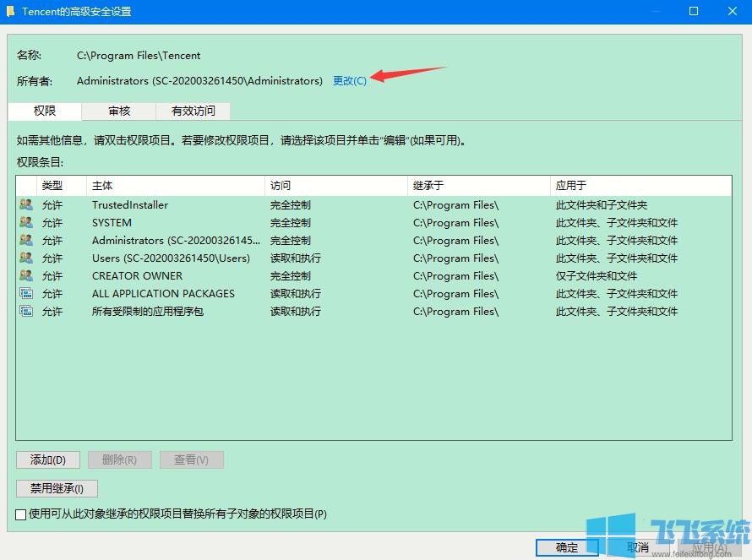Viewport: 752px width, 560px height.
Task: Dismiss the dialog with 取消
Action: pyautogui.click(x=638, y=547)
